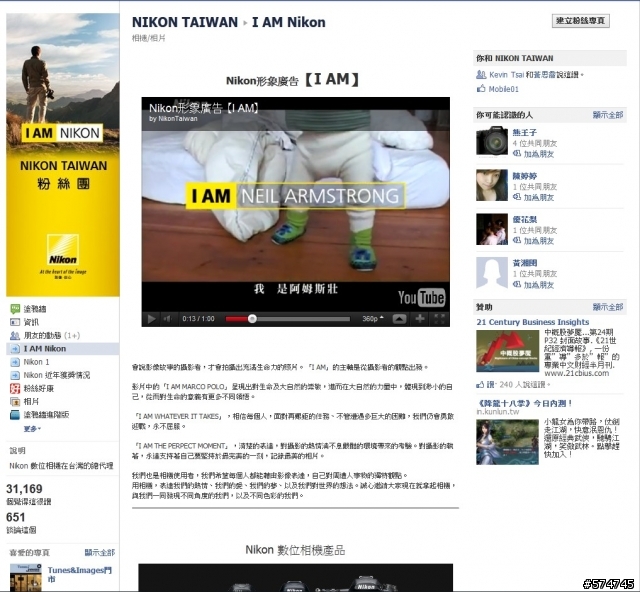
Task: Open the 360p video quality menu
Action: point(373,319)
